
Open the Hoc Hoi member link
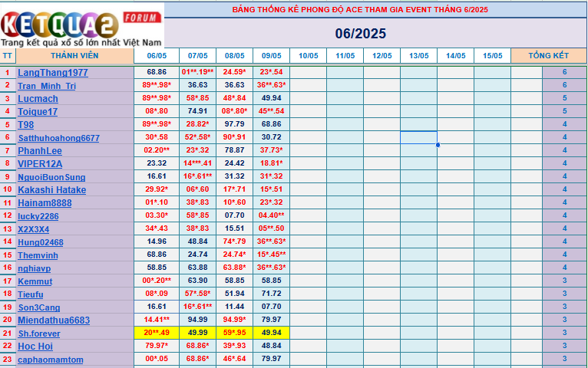(x=35, y=347)
